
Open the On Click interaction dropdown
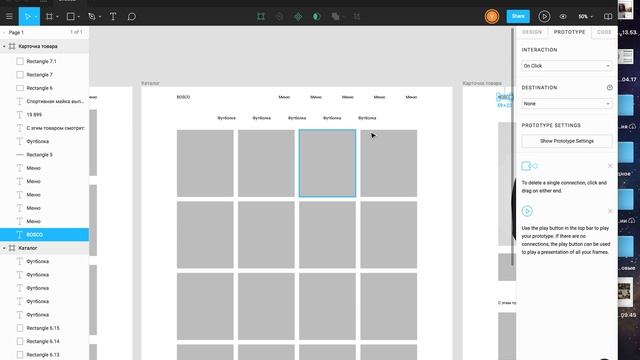[567, 66]
